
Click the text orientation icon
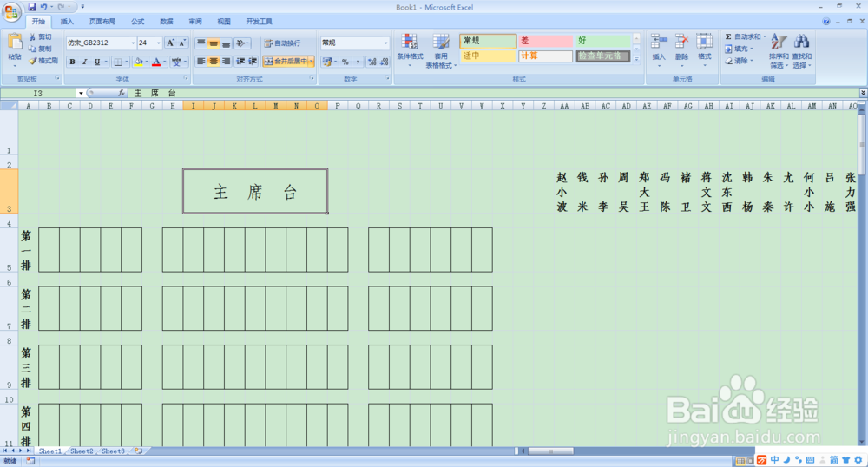[x=240, y=43]
